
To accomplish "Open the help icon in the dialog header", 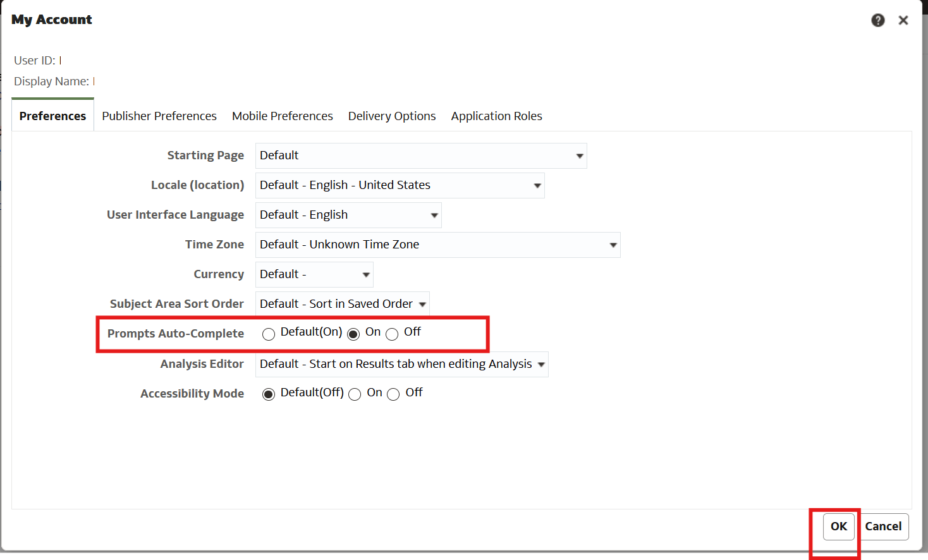I will pyautogui.click(x=878, y=20).
